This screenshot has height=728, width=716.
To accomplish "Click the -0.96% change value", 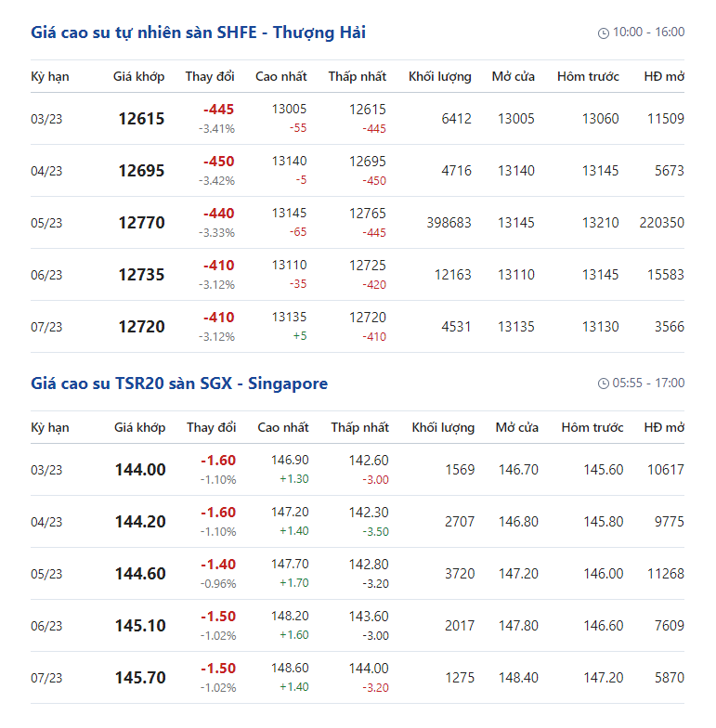I will click(x=217, y=584).
